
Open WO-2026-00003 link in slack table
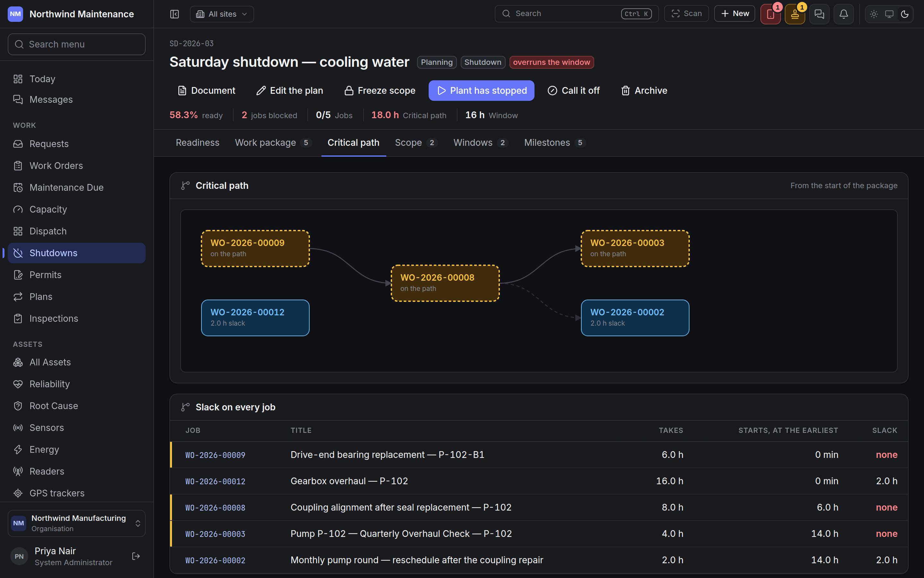click(x=215, y=534)
